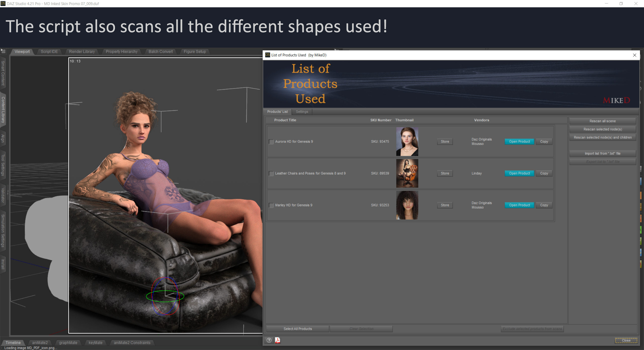Open the Viewport tab

pyautogui.click(x=22, y=52)
